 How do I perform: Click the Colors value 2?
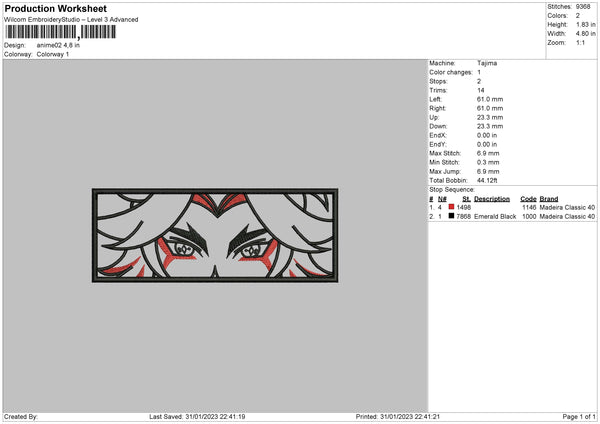578,16
